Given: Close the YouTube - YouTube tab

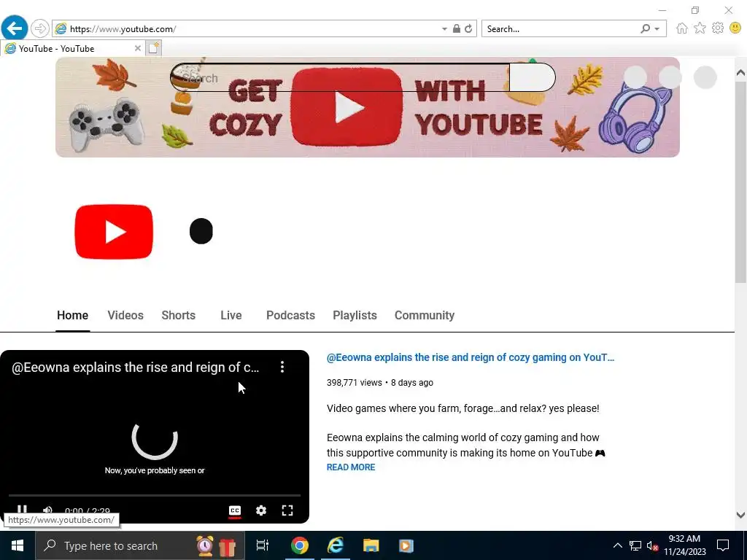Looking at the screenshot, I should click(138, 48).
